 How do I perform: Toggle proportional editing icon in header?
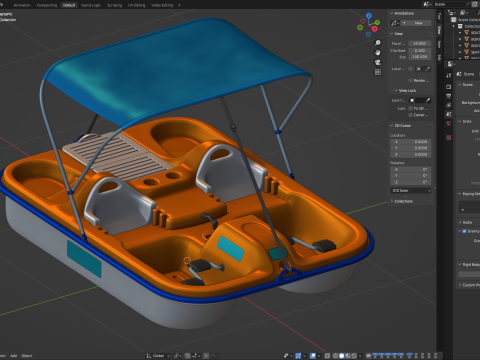[x=206, y=356]
